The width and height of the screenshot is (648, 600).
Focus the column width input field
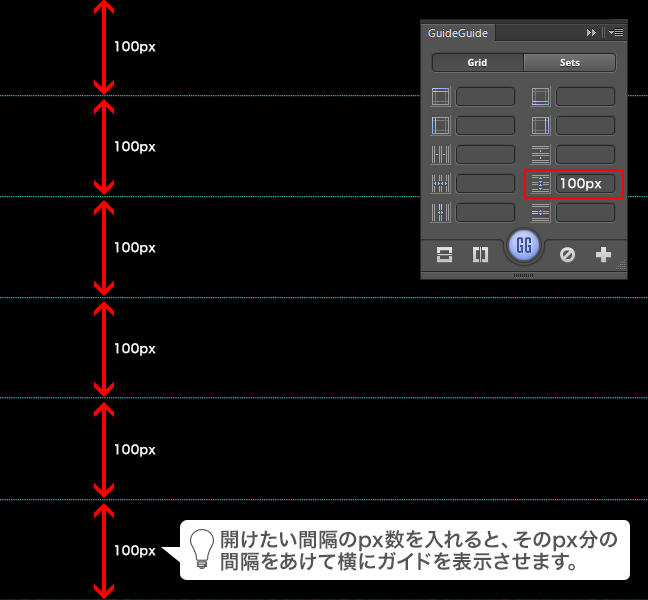coord(486,183)
